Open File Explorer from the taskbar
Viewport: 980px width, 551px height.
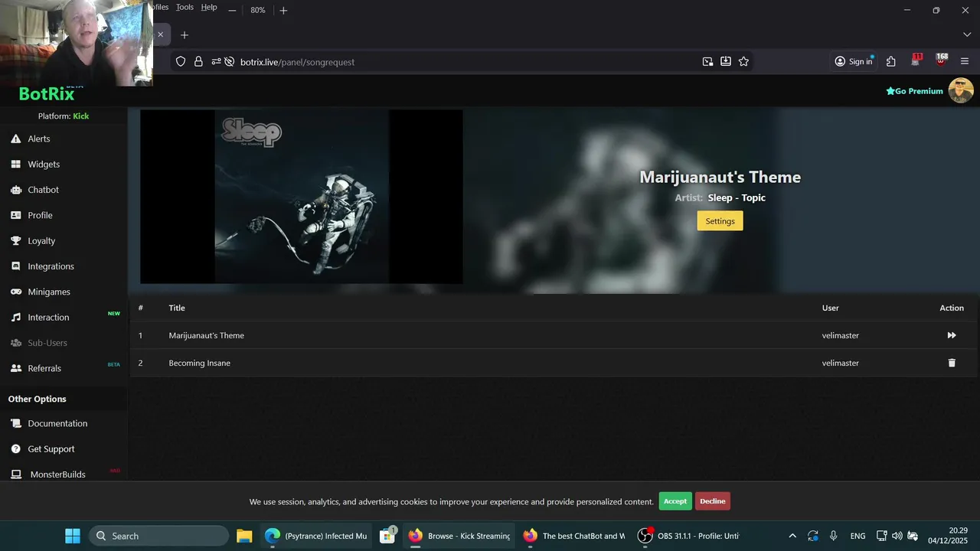(x=244, y=536)
